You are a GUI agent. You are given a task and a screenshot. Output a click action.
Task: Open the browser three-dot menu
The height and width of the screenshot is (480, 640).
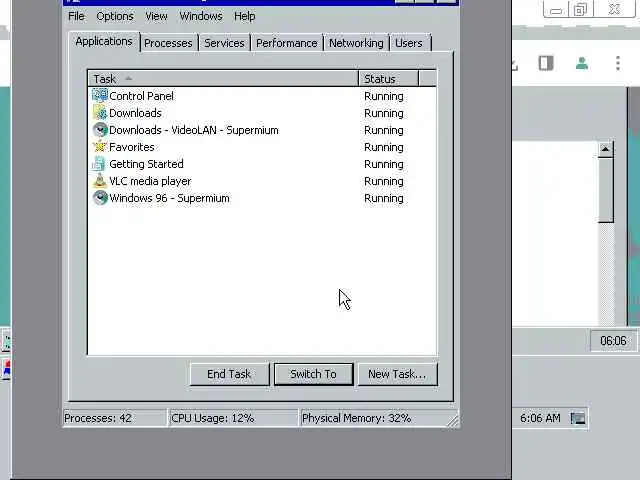pos(618,63)
